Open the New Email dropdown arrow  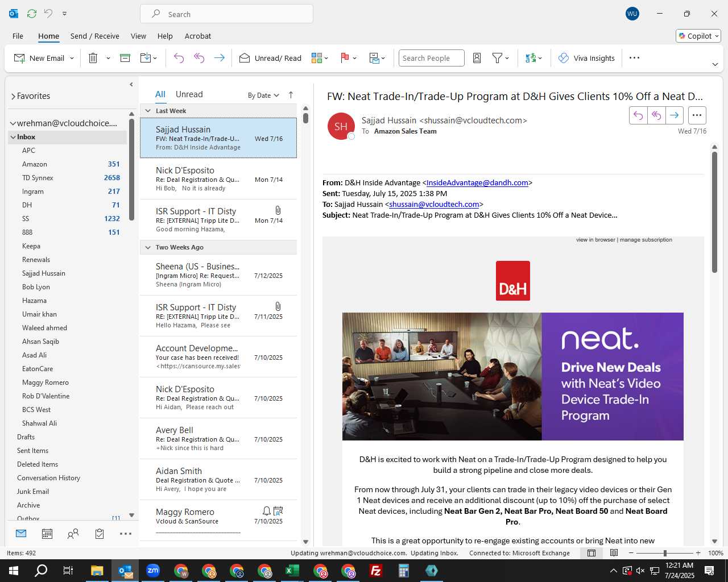click(72, 59)
